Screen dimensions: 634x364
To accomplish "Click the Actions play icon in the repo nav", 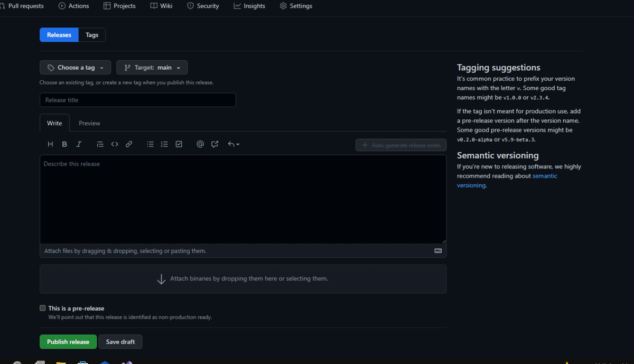I will (62, 6).
